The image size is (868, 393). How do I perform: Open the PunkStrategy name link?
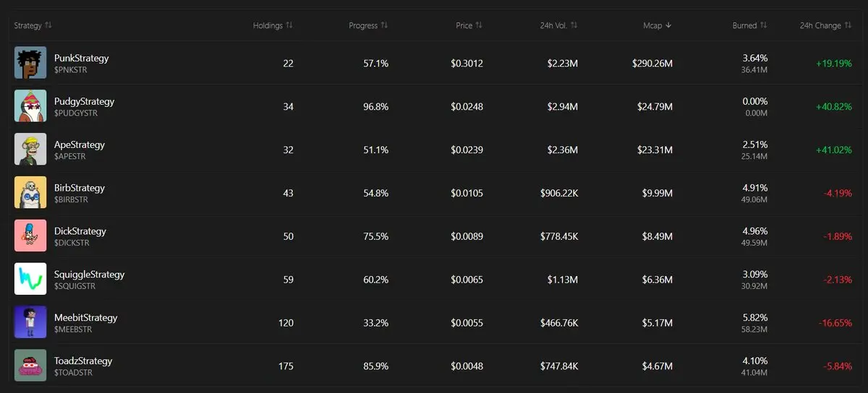coord(81,58)
